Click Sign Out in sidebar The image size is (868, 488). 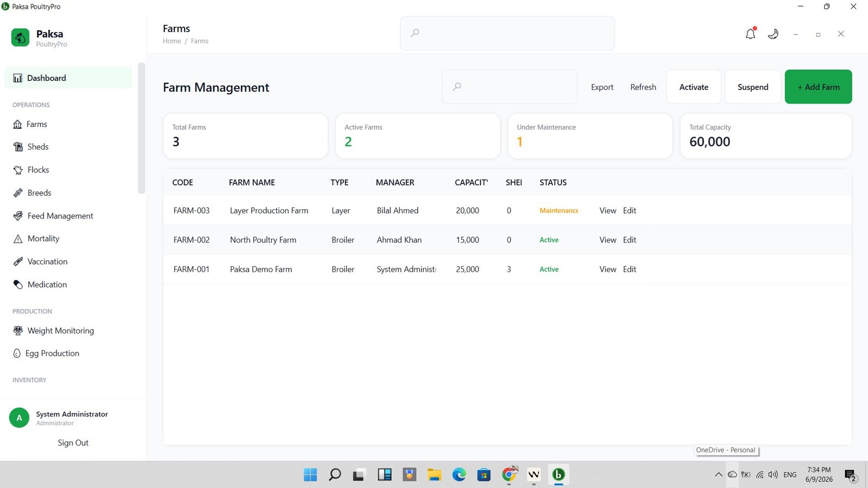[73, 443]
